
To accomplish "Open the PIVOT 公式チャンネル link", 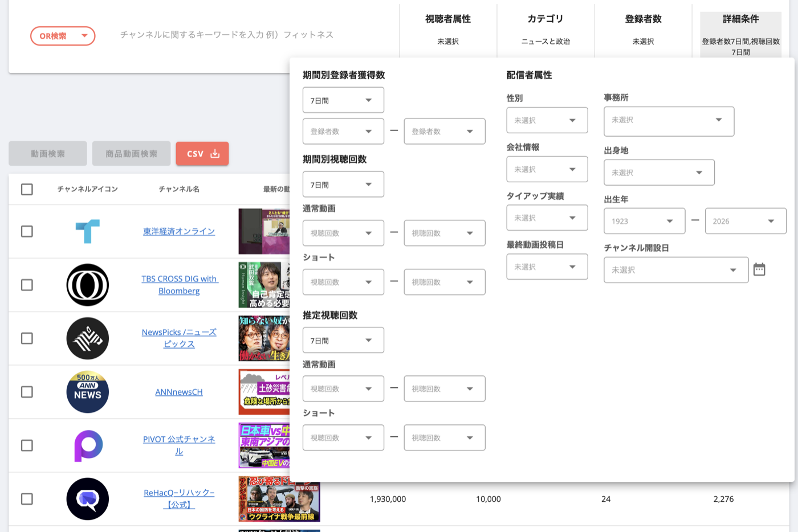I will click(x=179, y=445).
